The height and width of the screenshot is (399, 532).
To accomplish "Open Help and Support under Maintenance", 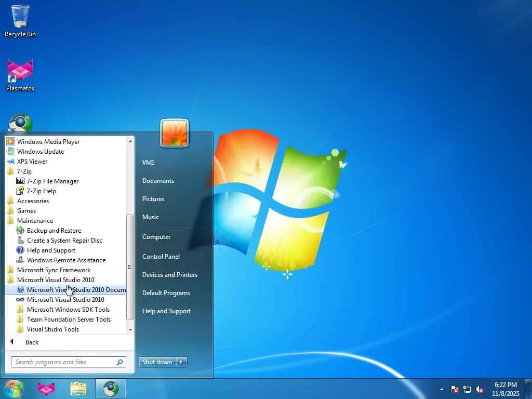I will (51, 250).
